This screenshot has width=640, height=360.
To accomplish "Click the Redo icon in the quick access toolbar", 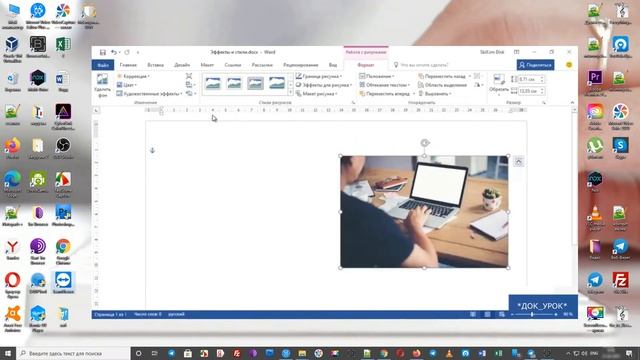I will [127, 52].
